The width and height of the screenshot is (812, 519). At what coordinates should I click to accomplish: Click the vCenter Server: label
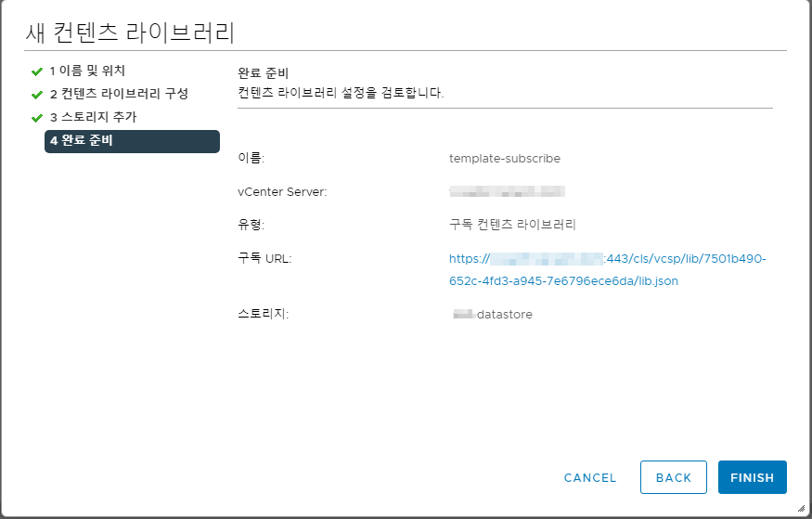(x=282, y=191)
